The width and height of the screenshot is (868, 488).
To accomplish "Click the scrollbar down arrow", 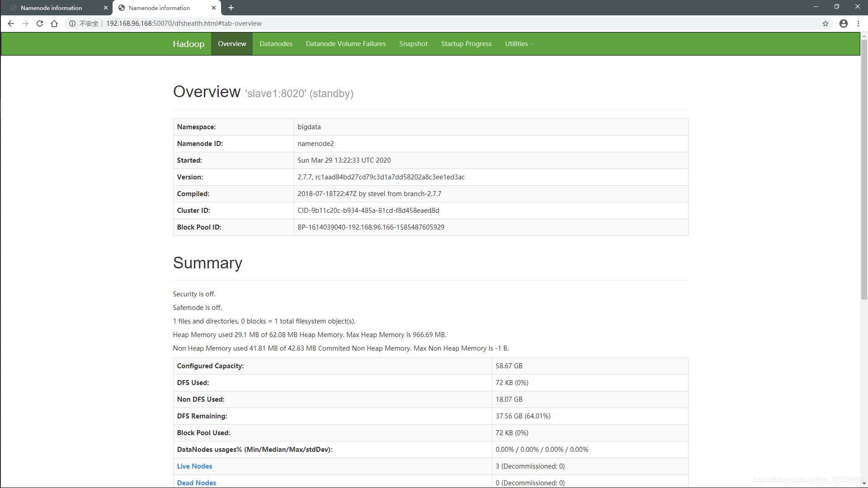I will [864, 484].
